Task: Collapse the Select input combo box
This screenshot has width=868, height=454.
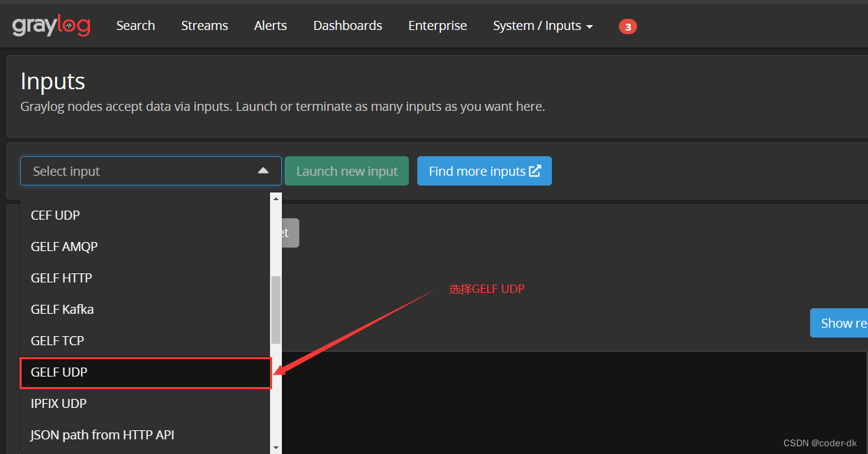Action: 151,171
